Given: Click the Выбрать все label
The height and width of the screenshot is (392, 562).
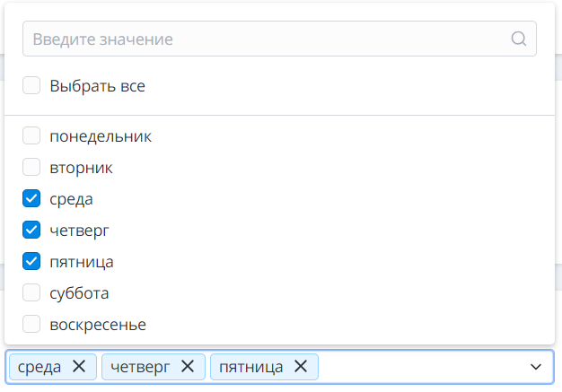Looking at the screenshot, I should (97, 86).
